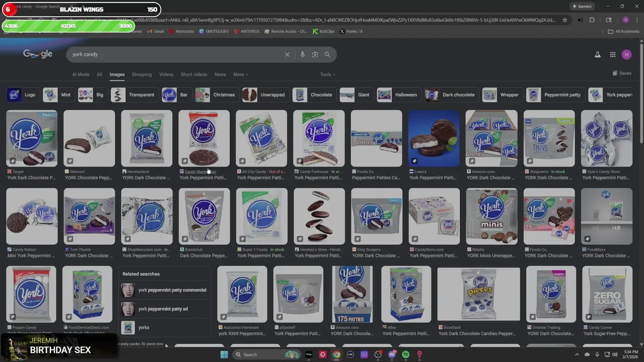The image size is (644, 362).
Task: Switch to Chrome in the taskbar
Action: coord(337,354)
